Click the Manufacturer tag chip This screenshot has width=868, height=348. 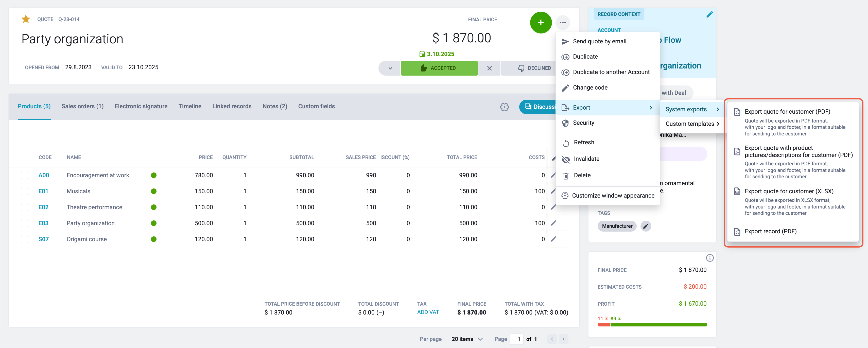pos(617,226)
